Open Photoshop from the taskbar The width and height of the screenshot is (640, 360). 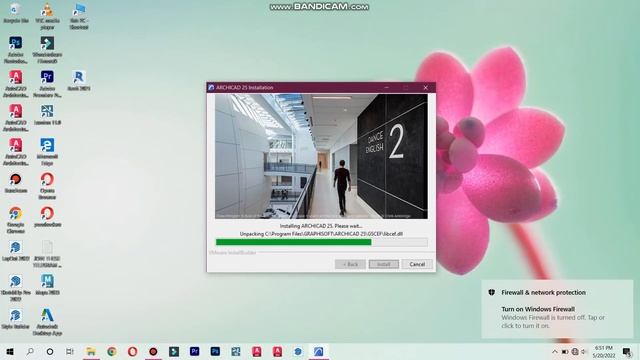click(215, 351)
